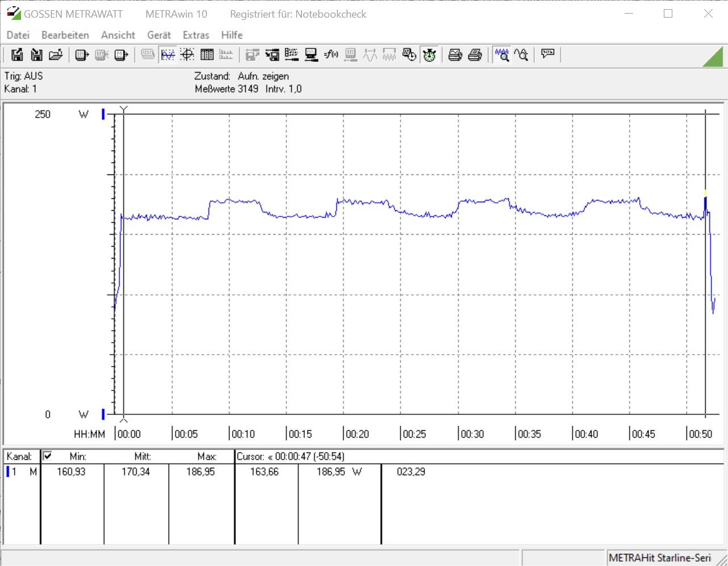Image resolution: width=728 pixels, height=566 pixels.
Task: Click the second floppy disk save icon
Action: 36,55
